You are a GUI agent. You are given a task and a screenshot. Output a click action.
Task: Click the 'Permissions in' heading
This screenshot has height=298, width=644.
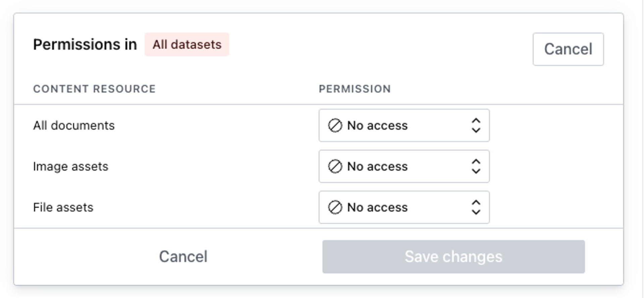85,45
